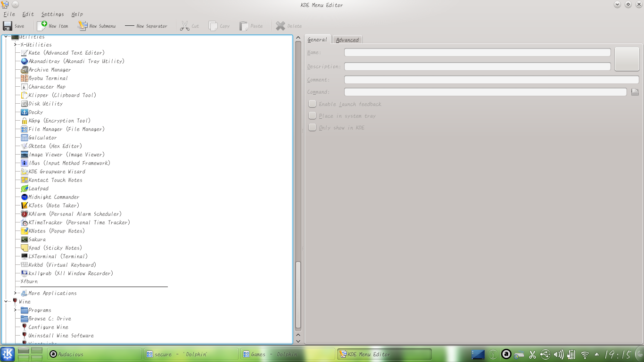
Task: Select the Midnight Commander icon
Action: (x=25, y=197)
